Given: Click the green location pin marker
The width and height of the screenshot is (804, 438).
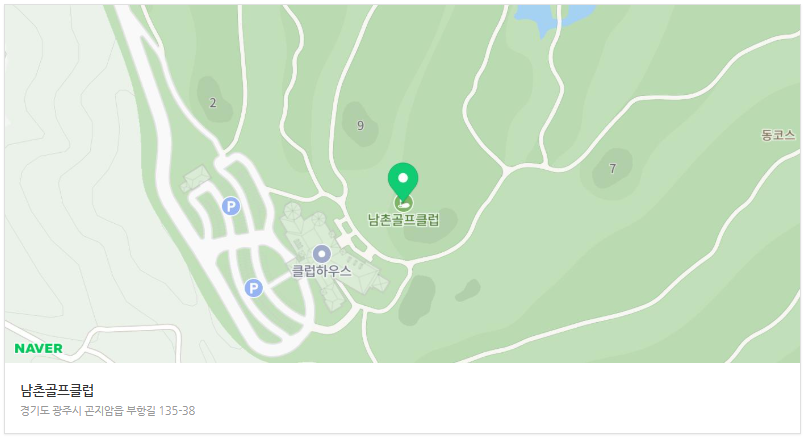Looking at the screenshot, I should tap(403, 181).
